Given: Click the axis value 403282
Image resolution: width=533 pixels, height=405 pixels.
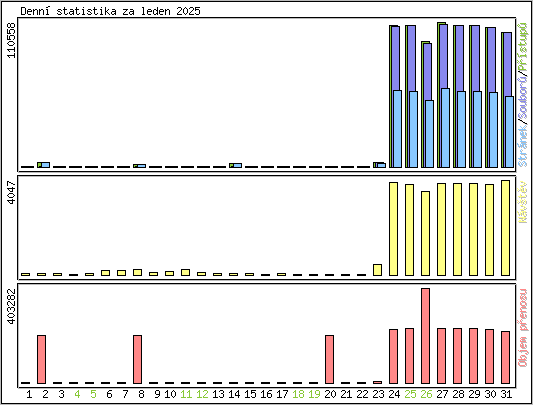Looking at the screenshot, I should click(x=11, y=306).
